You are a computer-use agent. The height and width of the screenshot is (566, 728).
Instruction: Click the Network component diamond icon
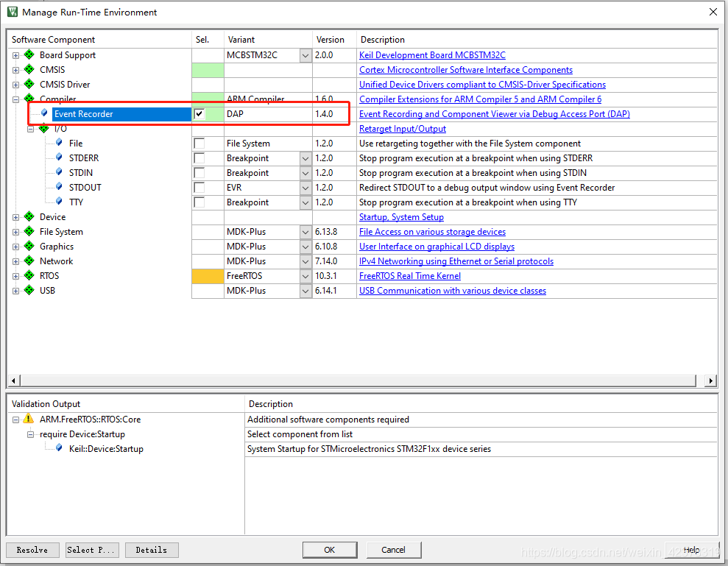click(x=29, y=261)
